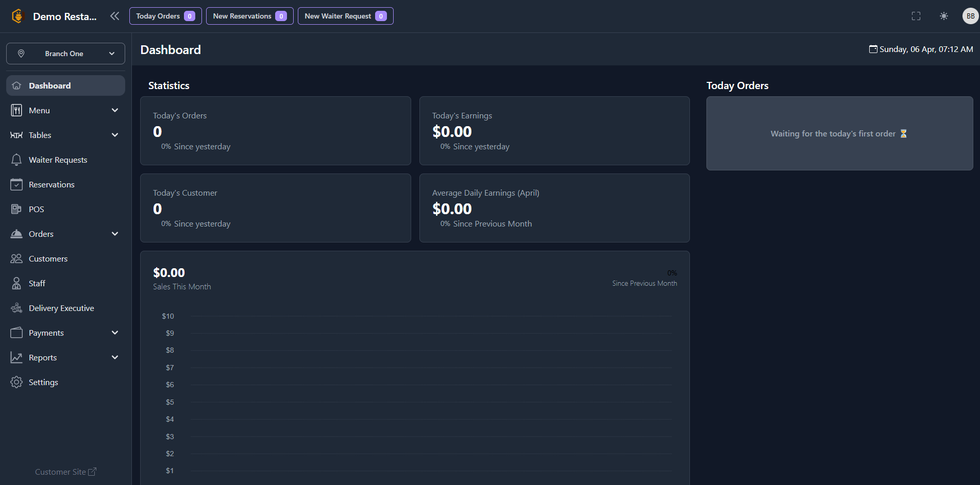Open the Customers page in sidebar

pos(48,258)
